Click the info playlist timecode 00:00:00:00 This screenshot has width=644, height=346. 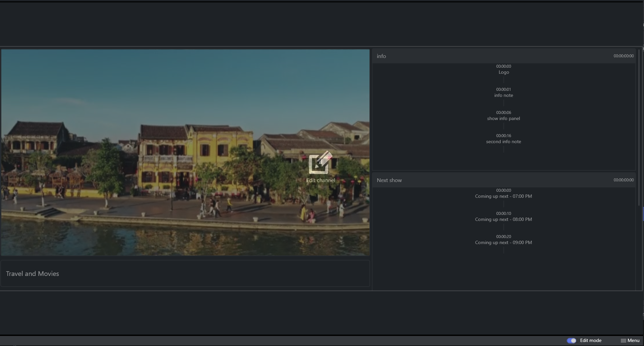click(x=623, y=56)
